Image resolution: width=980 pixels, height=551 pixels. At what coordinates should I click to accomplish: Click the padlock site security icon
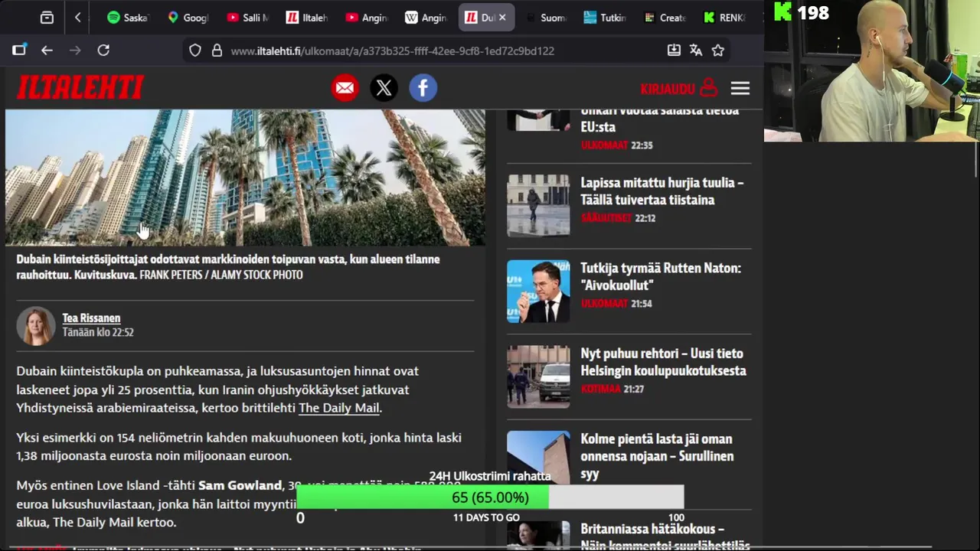click(217, 51)
